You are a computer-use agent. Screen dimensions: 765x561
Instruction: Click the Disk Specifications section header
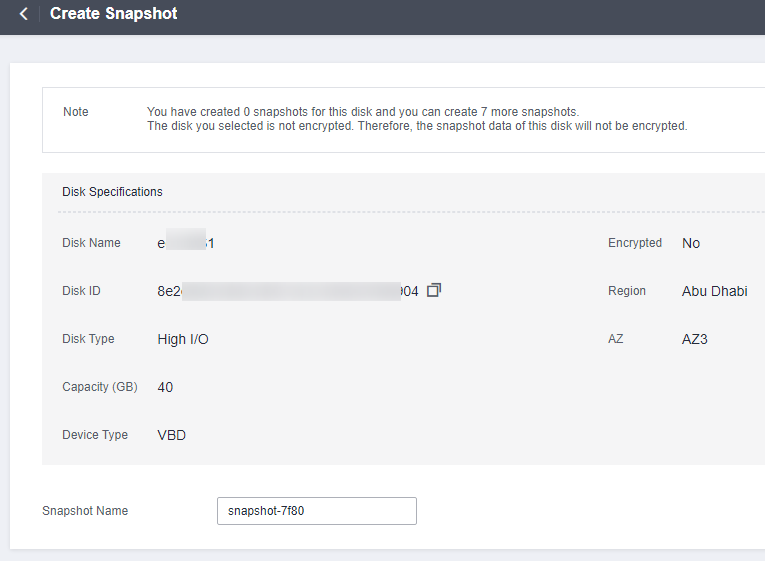[112, 191]
